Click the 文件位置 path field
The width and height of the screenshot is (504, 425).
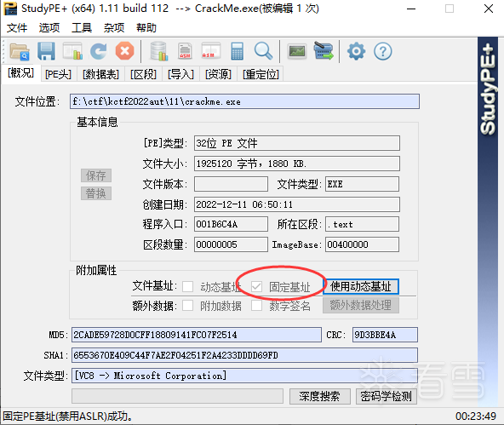[244, 101]
